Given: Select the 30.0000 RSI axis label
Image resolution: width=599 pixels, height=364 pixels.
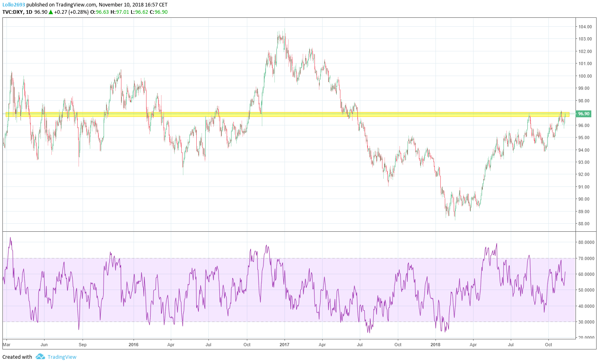Looking at the screenshot, I should tap(586, 322).
